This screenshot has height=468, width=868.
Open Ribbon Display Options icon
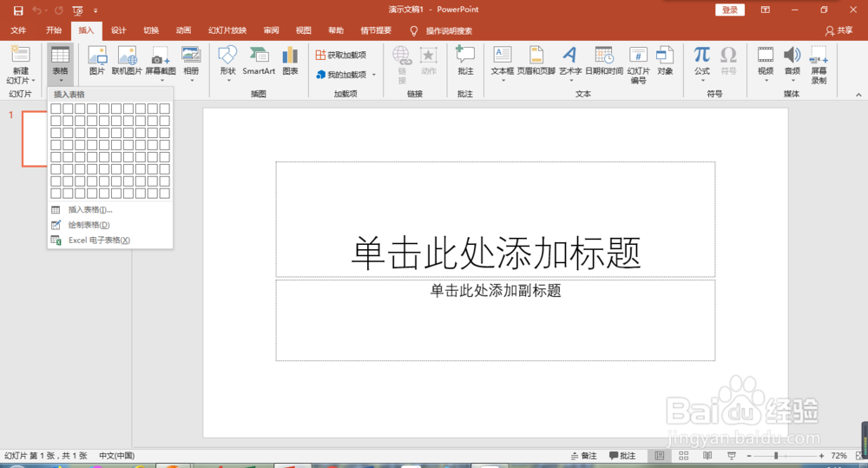coord(766,10)
